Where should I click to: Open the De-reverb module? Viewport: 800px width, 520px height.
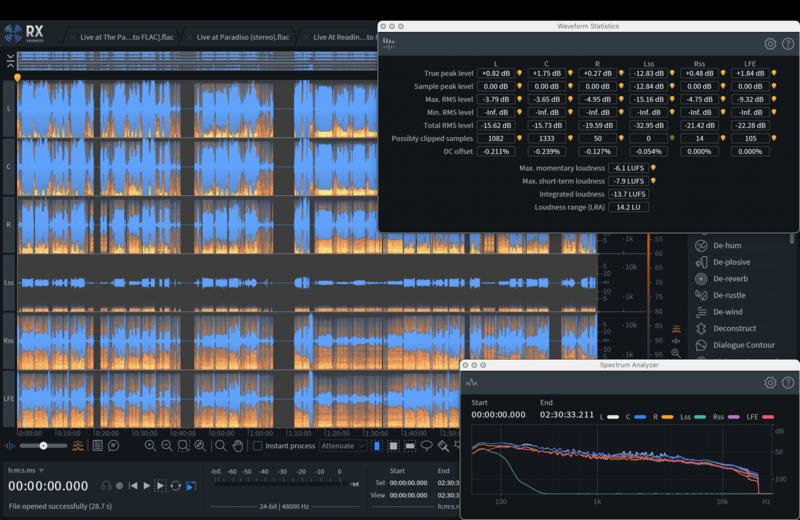(729, 279)
